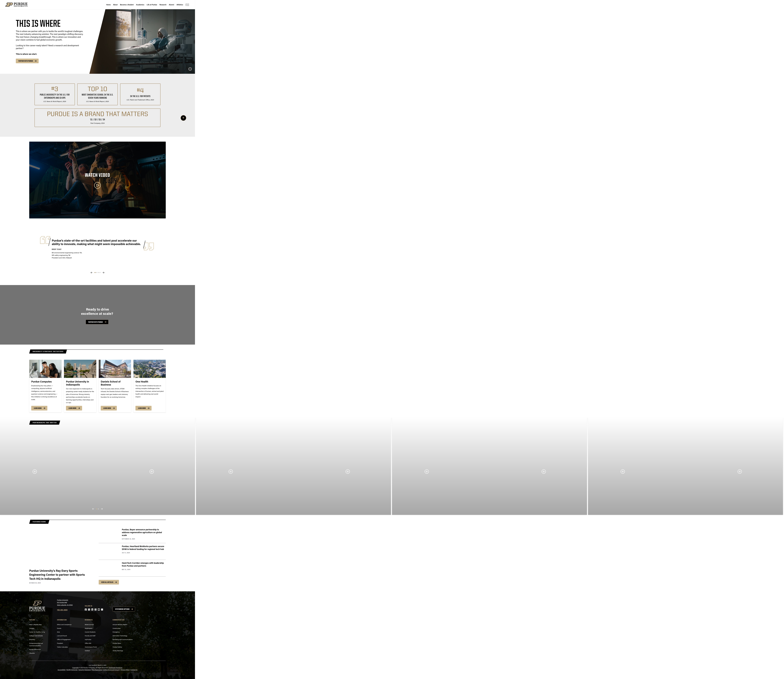
Task: Open Daniels School of Business image
Action: pos(115,369)
